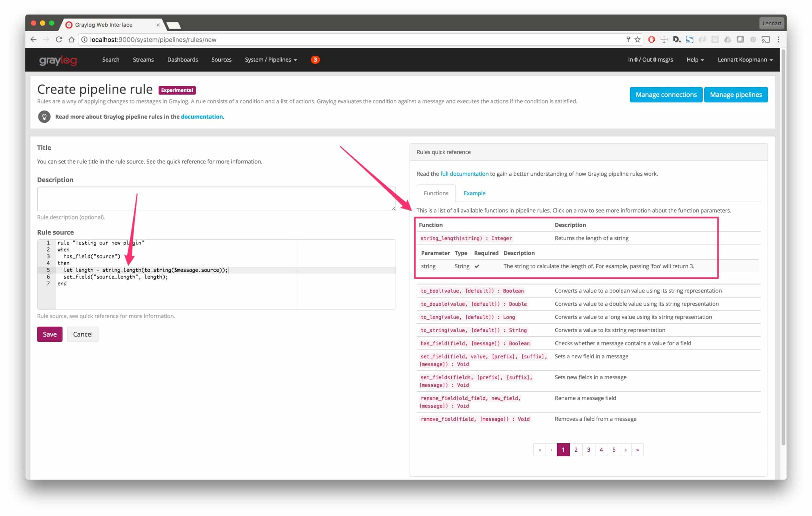Open the Streams menu item
The height and width of the screenshot is (516, 812).
click(x=143, y=60)
